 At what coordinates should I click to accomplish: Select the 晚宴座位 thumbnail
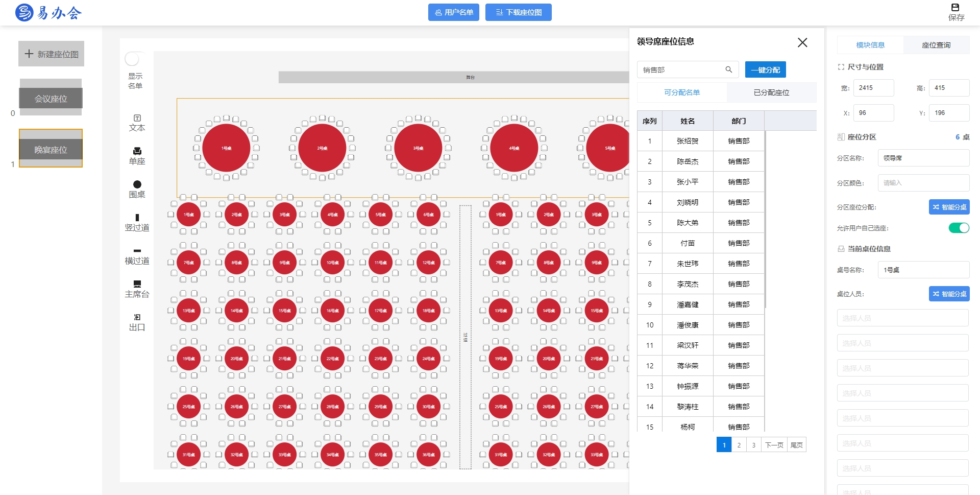[51, 148]
